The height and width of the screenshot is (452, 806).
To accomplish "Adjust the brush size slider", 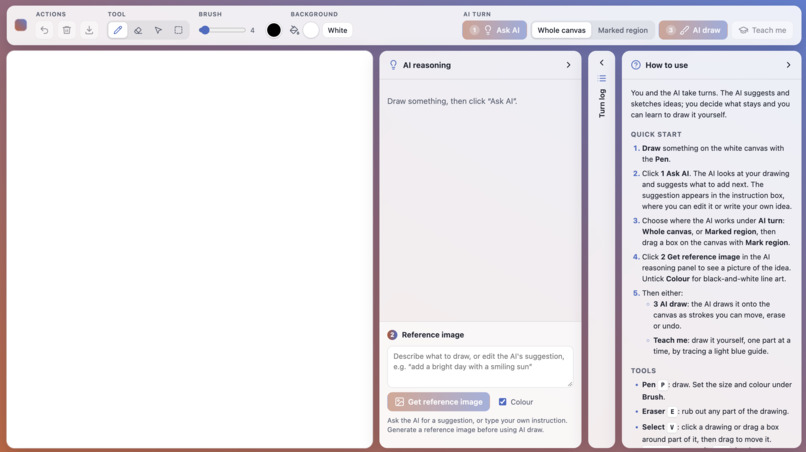I will click(223, 30).
